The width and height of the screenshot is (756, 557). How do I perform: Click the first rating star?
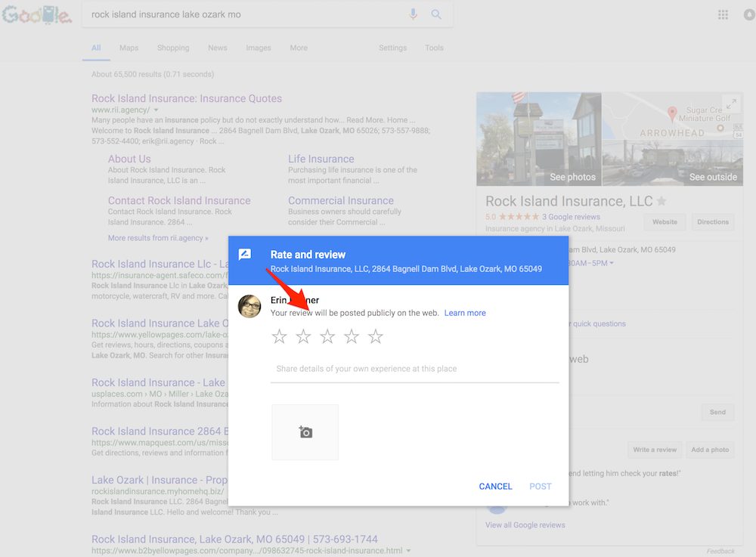click(x=280, y=336)
